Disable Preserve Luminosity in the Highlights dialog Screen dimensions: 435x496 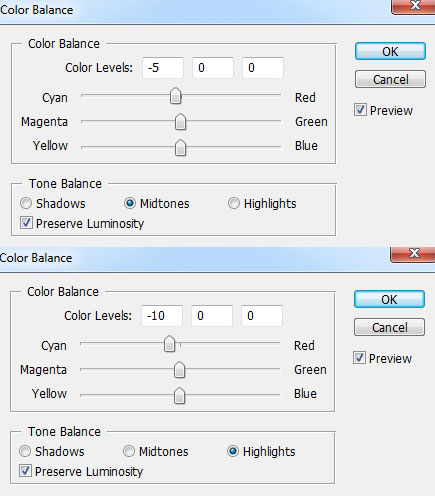[x=25, y=471]
